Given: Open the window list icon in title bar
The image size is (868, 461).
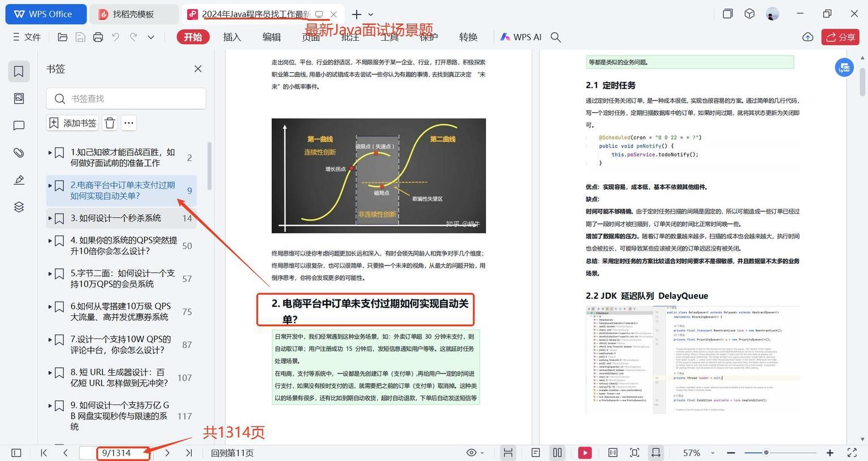Looking at the screenshot, I should click(728, 14).
